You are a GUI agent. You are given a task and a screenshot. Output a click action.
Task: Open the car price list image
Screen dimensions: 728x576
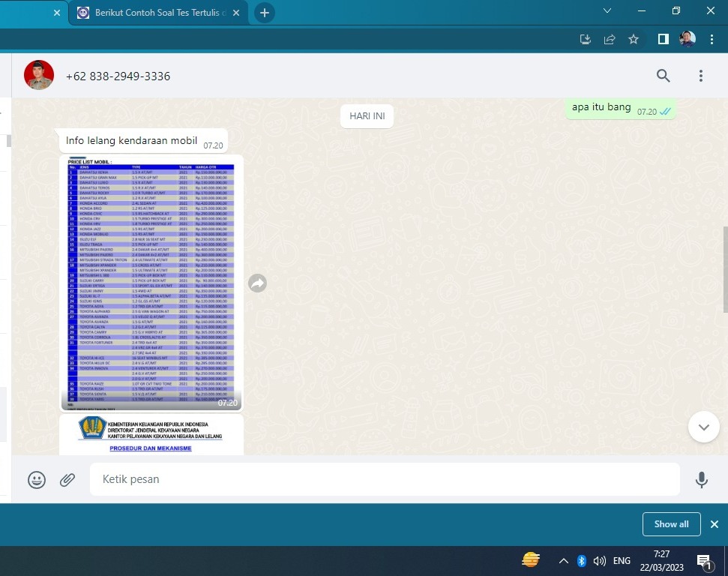coord(151,283)
